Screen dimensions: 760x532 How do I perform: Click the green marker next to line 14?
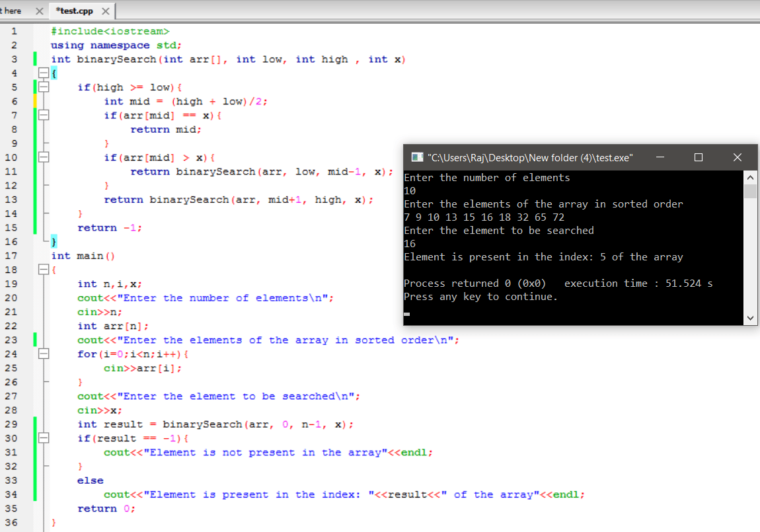[x=34, y=214]
